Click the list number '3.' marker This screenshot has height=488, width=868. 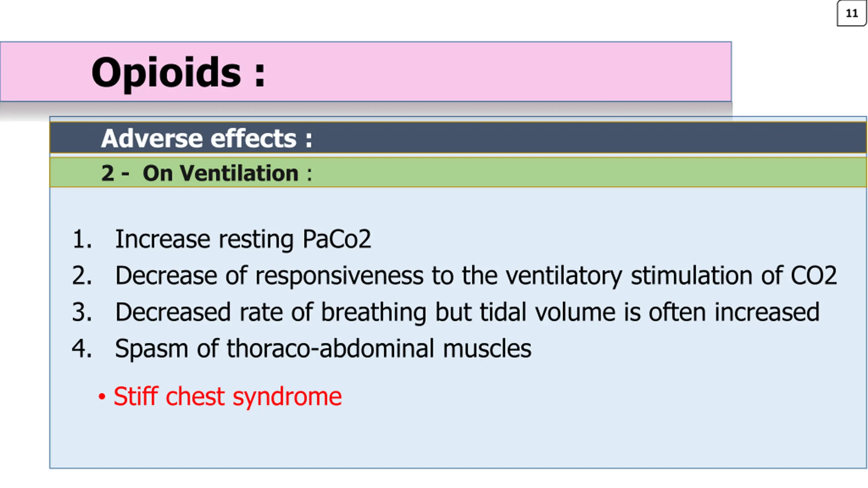(x=82, y=312)
